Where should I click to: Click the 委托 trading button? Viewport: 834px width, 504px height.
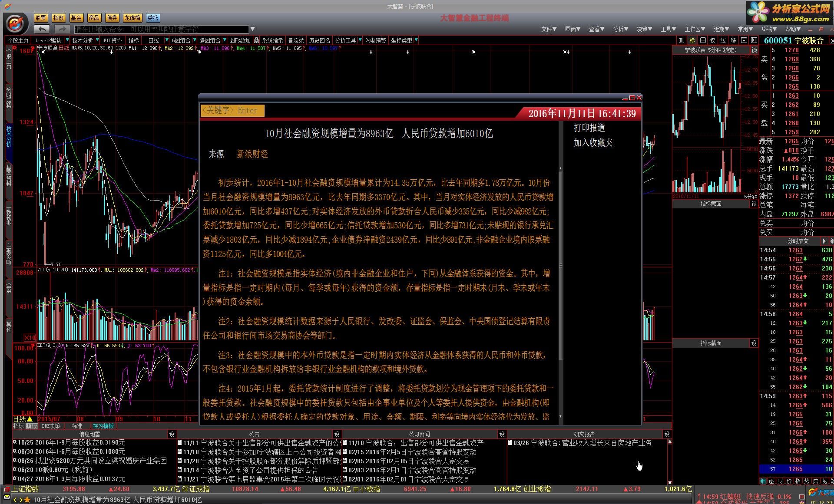153,18
